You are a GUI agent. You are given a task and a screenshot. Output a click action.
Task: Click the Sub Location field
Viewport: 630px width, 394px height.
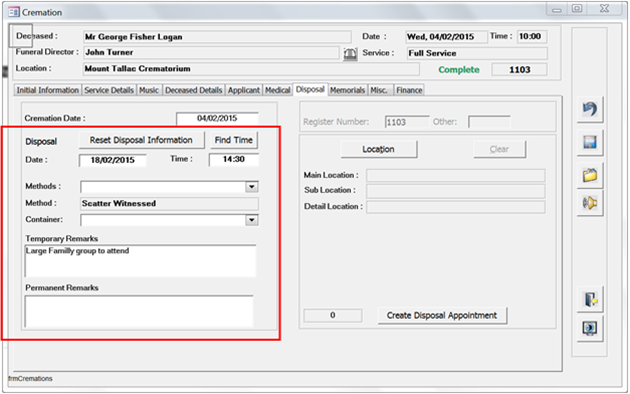point(456,191)
